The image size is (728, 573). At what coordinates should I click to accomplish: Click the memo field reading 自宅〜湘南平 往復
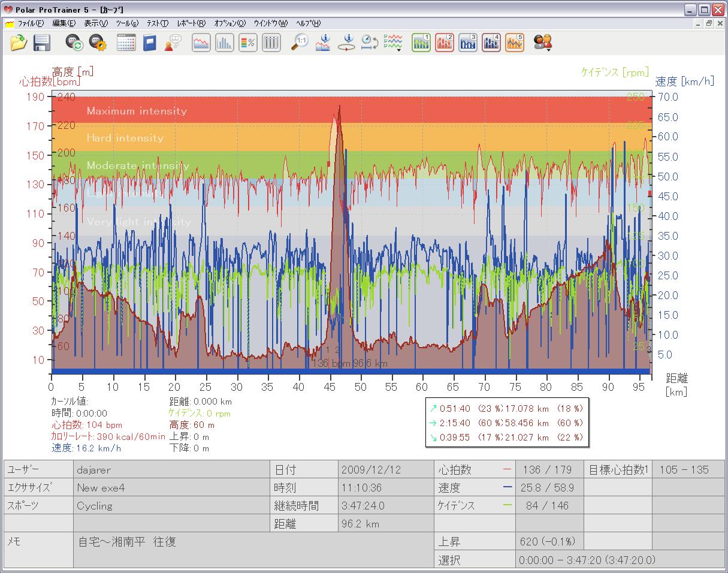(253, 550)
